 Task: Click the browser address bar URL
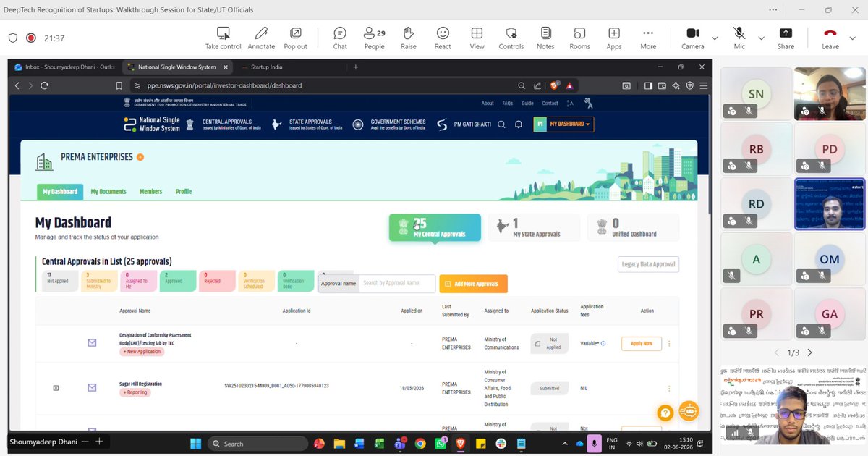(225, 85)
